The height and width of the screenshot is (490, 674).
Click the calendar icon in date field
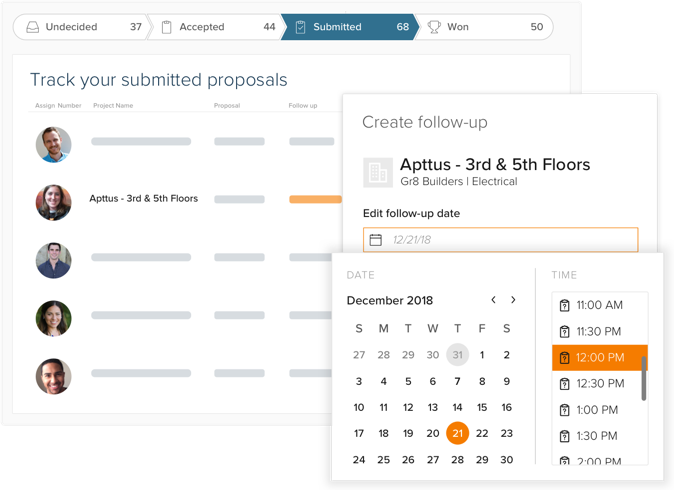coord(376,240)
